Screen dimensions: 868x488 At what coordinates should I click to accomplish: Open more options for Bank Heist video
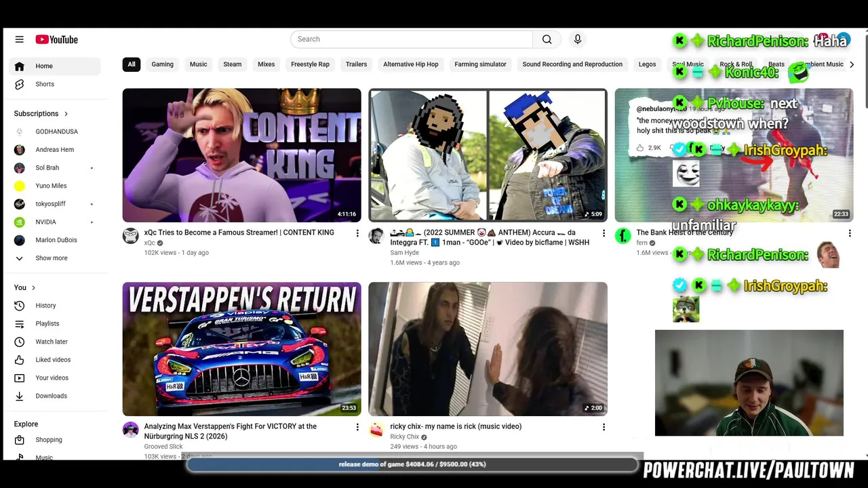(x=850, y=233)
